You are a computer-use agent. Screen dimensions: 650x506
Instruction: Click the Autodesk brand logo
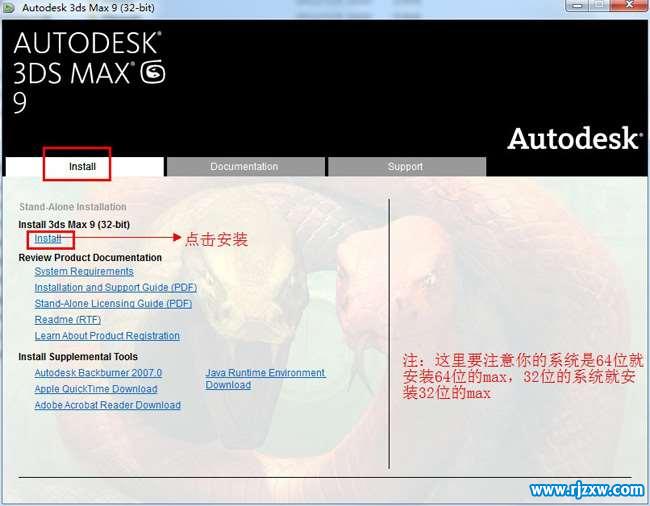pos(575,138)
